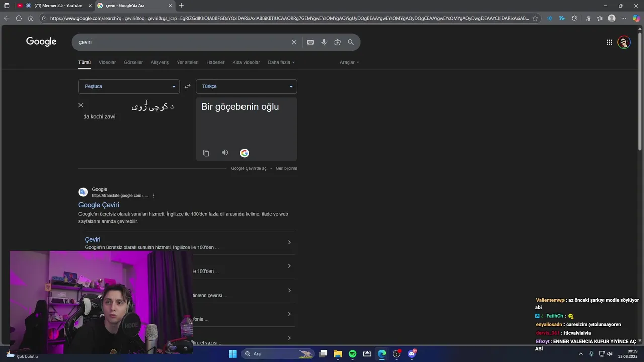Open the source language Peştuca dropdown
Viewport: 644px width, 362px height.
pyautogui.click(x=129, y=86)
